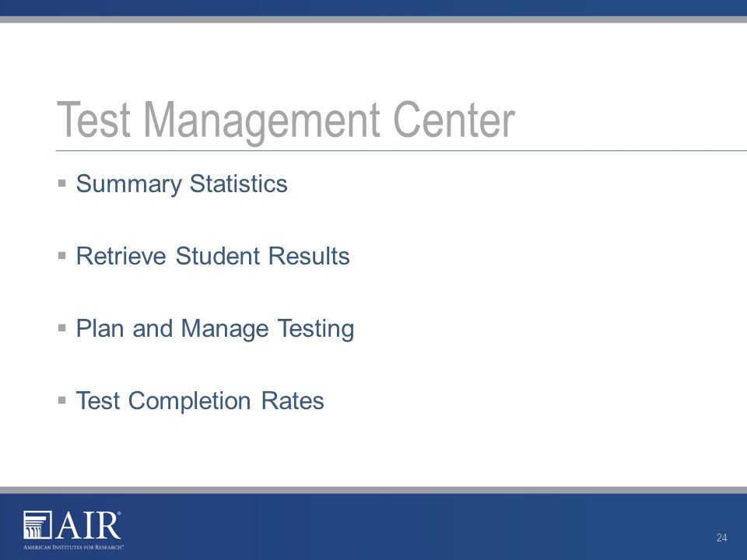Click the word Testing in third bullet
The height and width of the screenshot is (560, 747).
pos(315,329)
